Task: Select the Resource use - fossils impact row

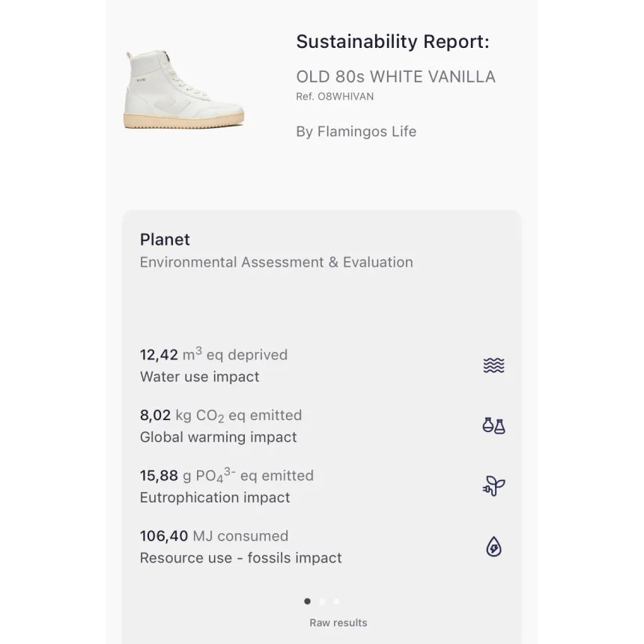Action: coord(322,547)
